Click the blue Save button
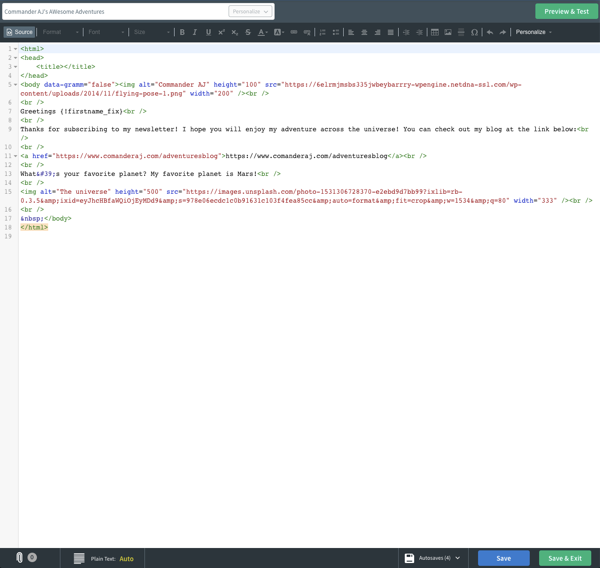Screen dimensions: 600x568 pyautogui.click(x=504, y=558)
